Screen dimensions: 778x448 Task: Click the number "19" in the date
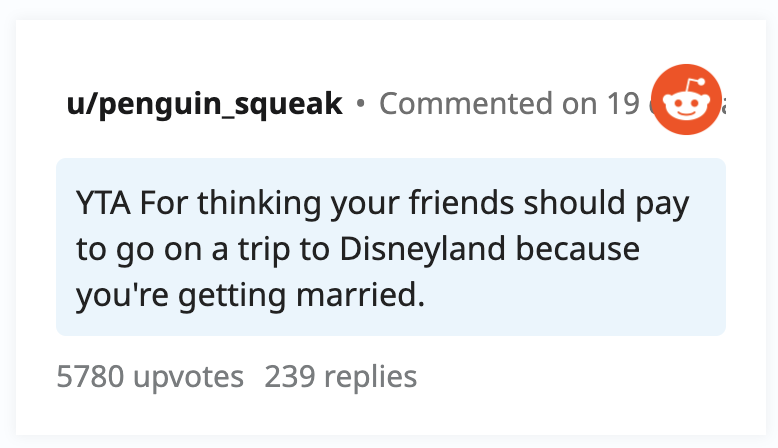624,104
